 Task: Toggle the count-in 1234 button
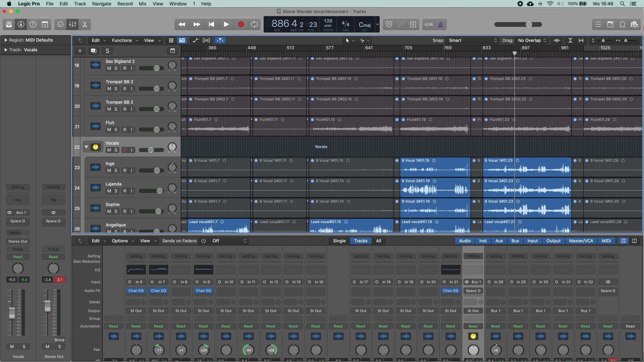[x=428, y=24]
